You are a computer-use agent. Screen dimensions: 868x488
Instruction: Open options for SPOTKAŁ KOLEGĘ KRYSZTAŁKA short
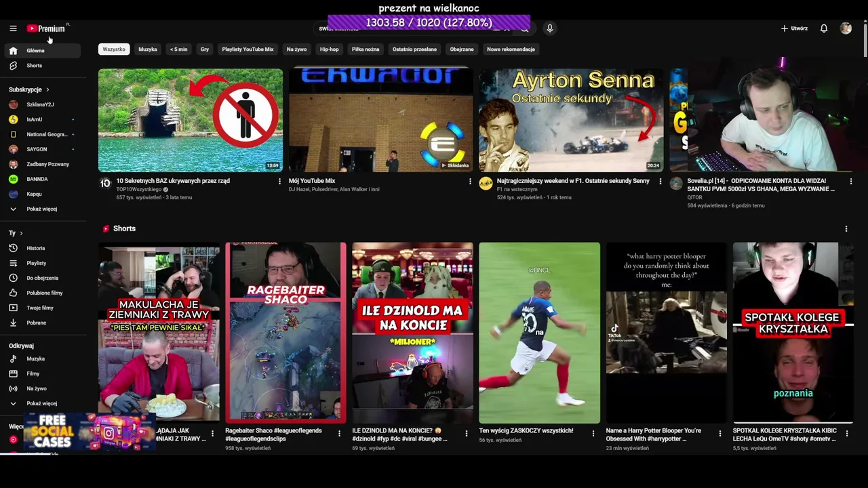[847, 434]
